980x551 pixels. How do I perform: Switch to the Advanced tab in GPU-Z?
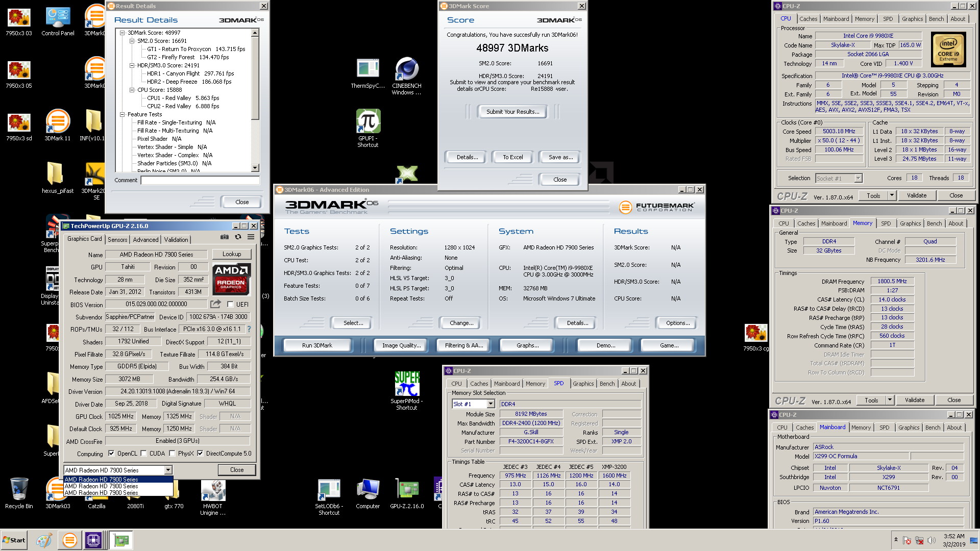coord(146,239)
